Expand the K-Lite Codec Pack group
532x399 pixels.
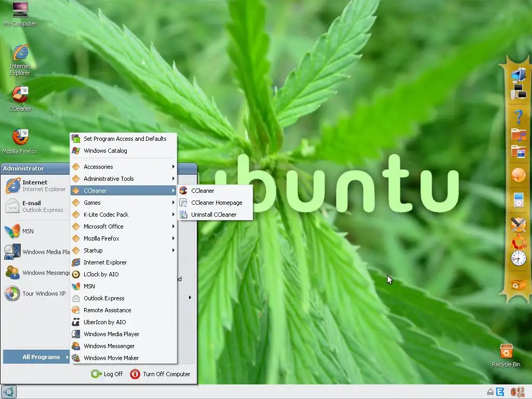[124, 215]
